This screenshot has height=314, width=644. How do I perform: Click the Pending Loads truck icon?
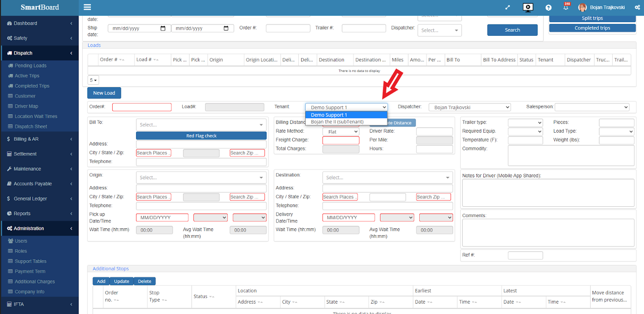11,66
